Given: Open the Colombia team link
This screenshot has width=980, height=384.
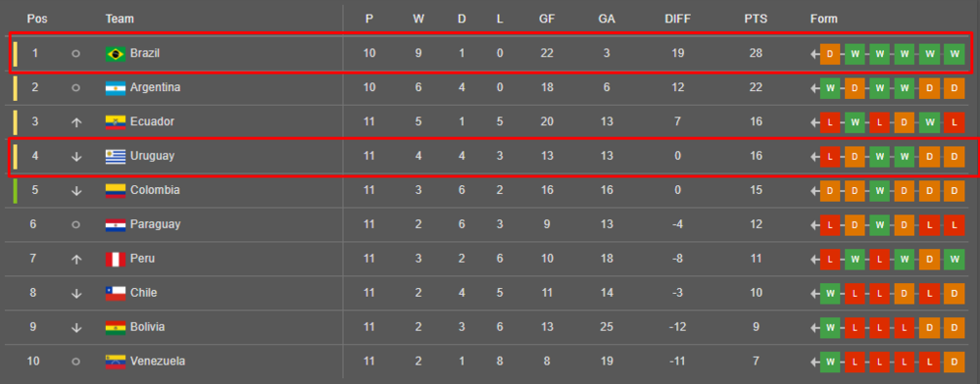Looking at the screenshot, I should (x=155, y=190).
